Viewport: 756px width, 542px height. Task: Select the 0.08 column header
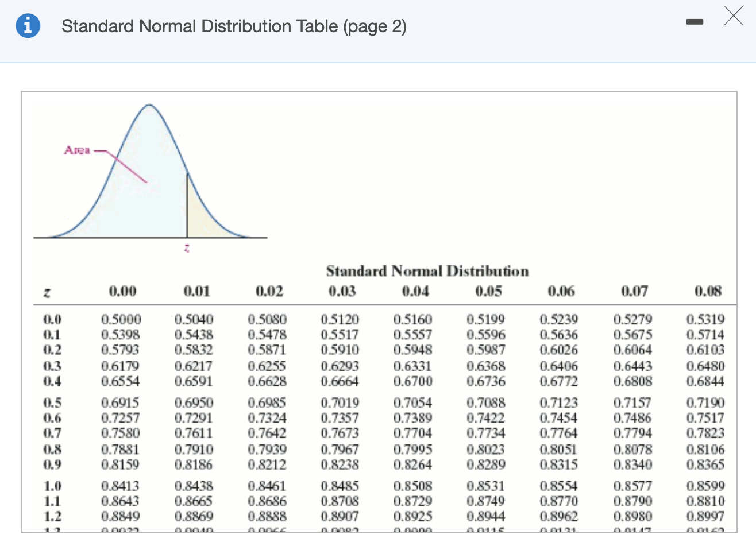[709, 291]
